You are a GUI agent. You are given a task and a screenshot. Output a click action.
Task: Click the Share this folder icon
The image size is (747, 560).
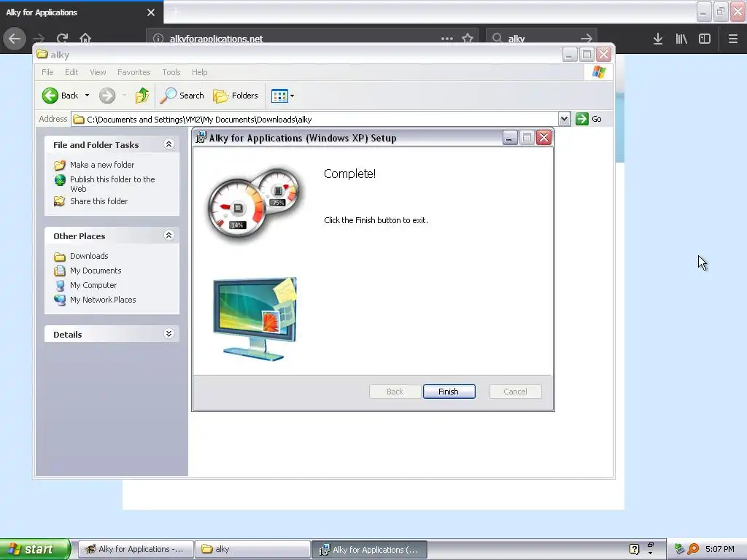60,201
